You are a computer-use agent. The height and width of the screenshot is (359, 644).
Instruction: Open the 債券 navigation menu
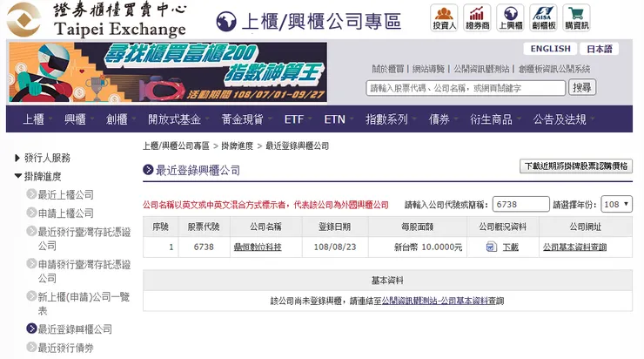point(439,119)
